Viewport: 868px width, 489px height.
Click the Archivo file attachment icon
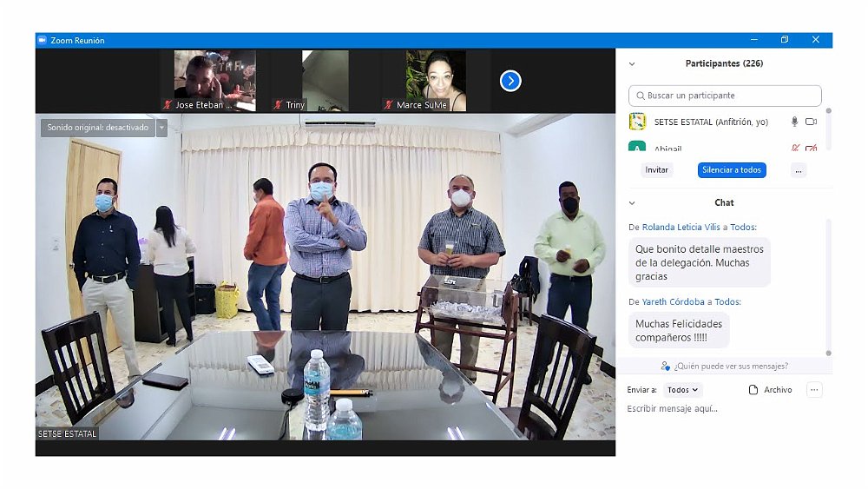tap(753, 390)
